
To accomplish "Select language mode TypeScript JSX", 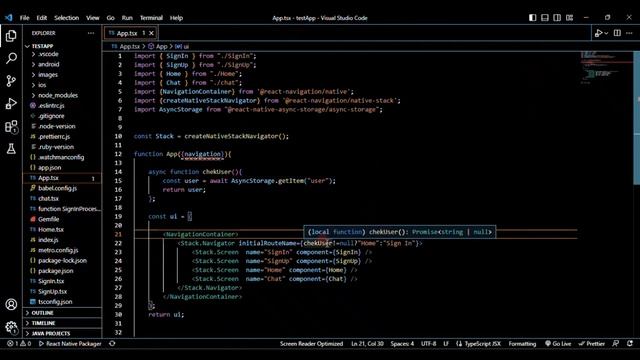I will pos(478,344).
